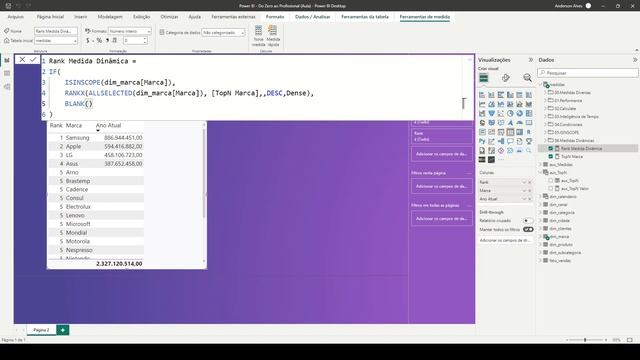The width and height of the screenshot is (640, 360).
Task: Open Table view from the left sidebar
Action: pyautogui.click(x=7, y=73)
